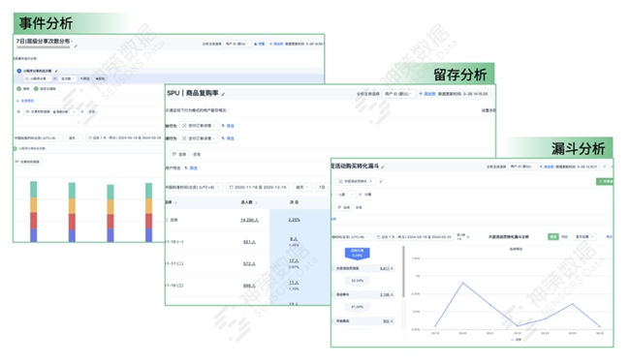Toggle green 趋势 view button in funnel chart

pyautogui.click(x=553, y=237)
